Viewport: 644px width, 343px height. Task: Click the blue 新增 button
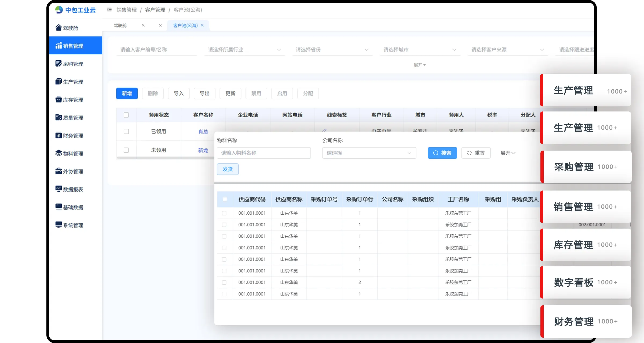tap(127, 94)
